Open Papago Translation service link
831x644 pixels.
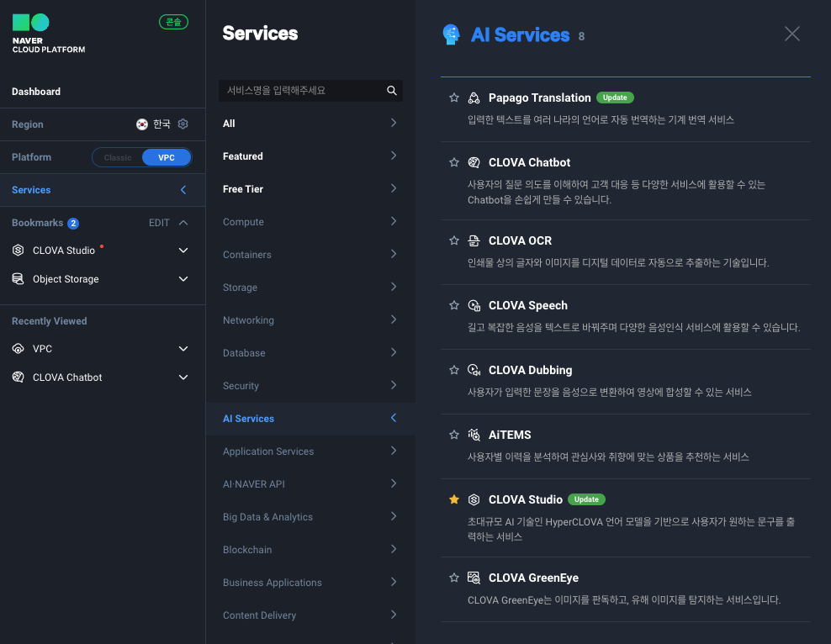pyautogui.click(x=539, y=98)
